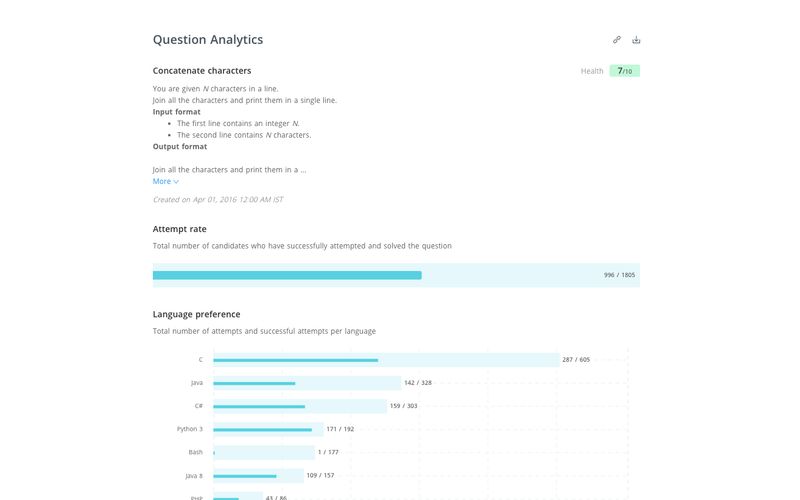Select the C# language bar
800x500 pixels.
tap(300, 406)
